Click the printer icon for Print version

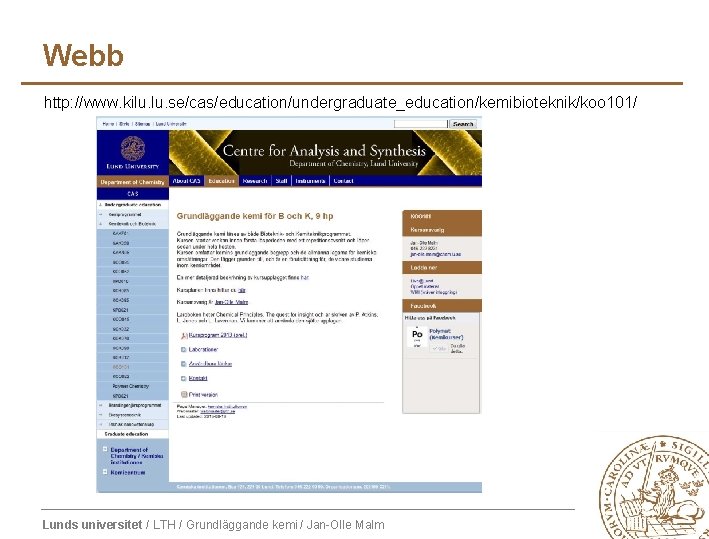(184, 394)
